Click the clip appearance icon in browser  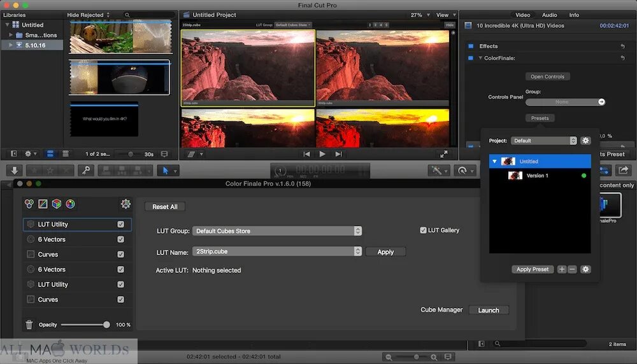tap(164, 154)
